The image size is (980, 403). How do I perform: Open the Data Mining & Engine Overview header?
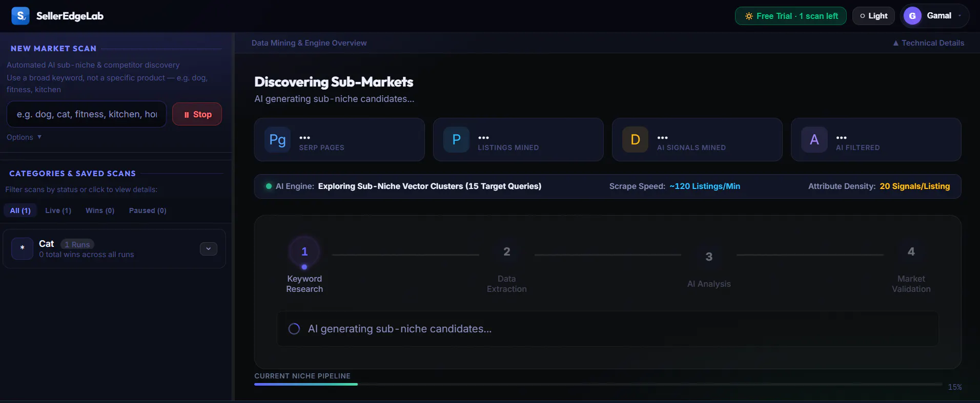click(309, 43)
